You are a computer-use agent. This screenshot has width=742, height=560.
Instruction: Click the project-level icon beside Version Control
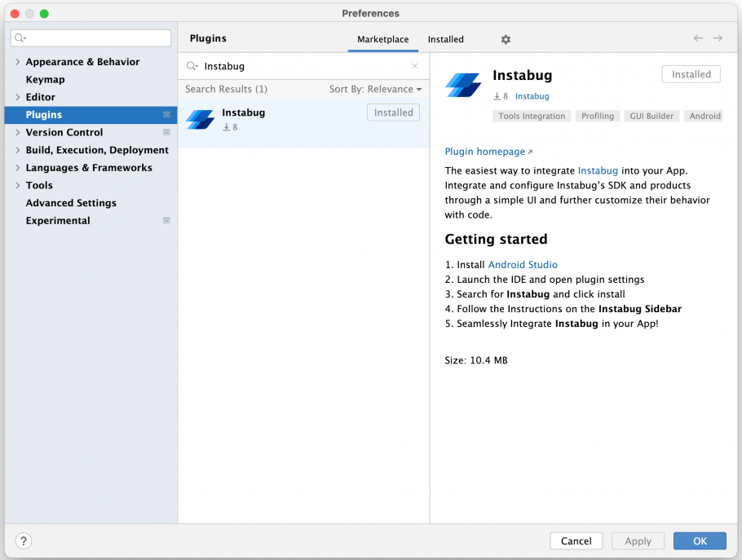(166, 132)
